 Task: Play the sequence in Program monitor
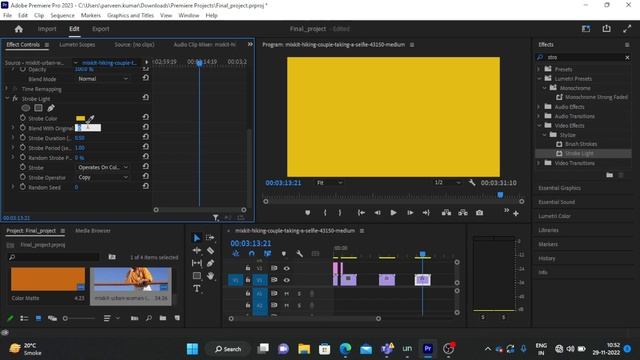coord(393,213)
